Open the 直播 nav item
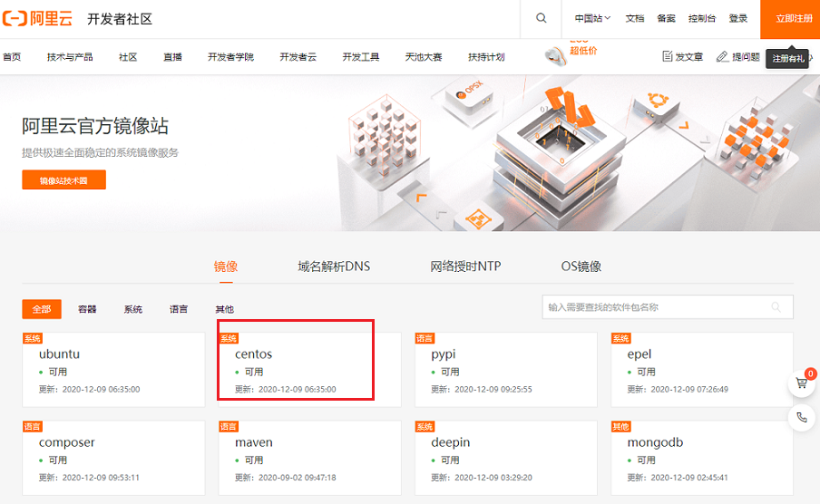This screenshot has width=820, height=504. (172, 56)
